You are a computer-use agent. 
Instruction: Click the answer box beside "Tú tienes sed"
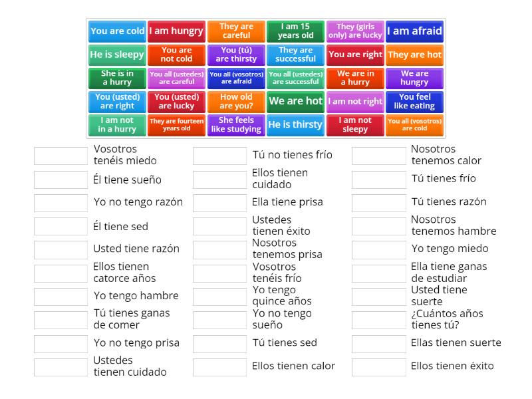[x=219, y=343]
